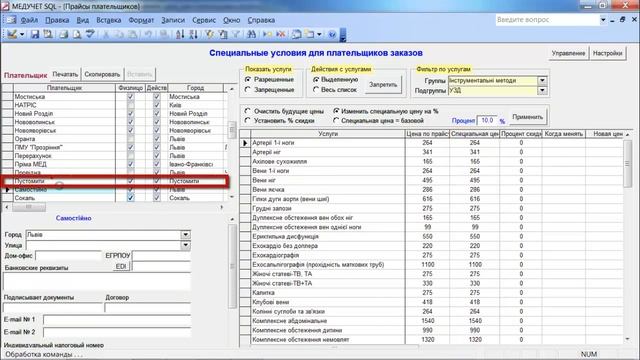Click the Database Window toolbar icon
Image resolution: width=640 pixels, height=360 pixels.
point(297,34)
